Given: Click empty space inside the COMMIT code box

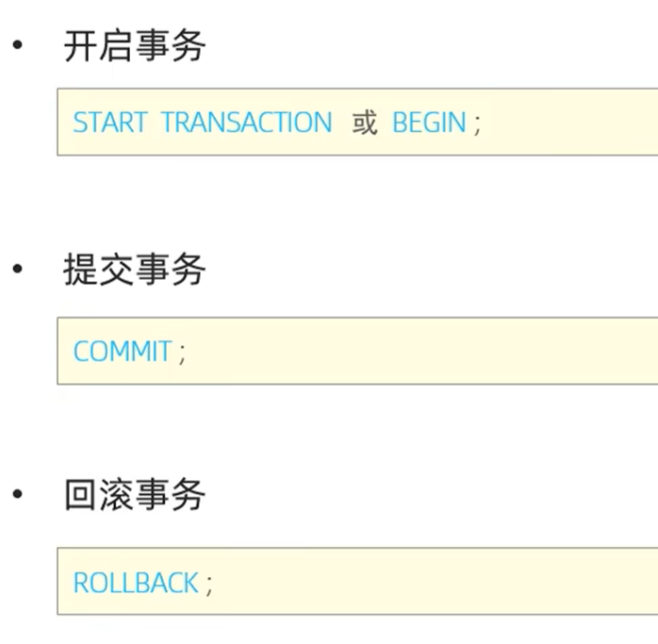Looking at the screenshot, I should tap(424, 352).
